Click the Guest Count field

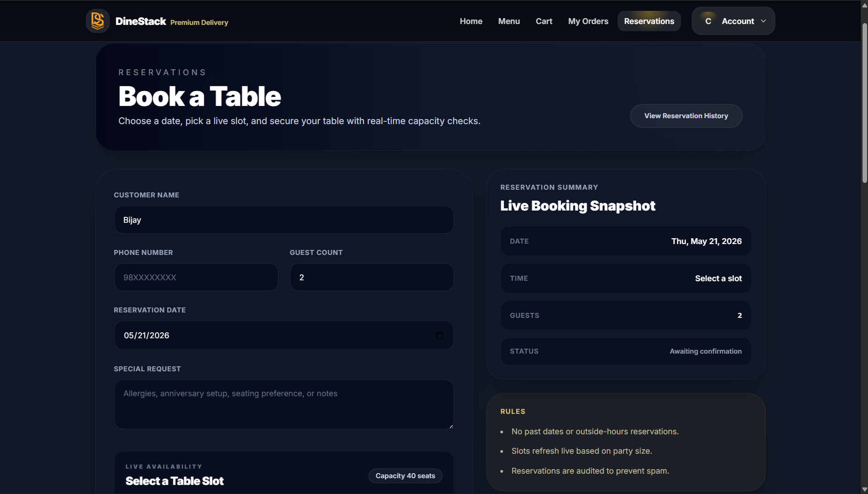[x=372, y=278]
